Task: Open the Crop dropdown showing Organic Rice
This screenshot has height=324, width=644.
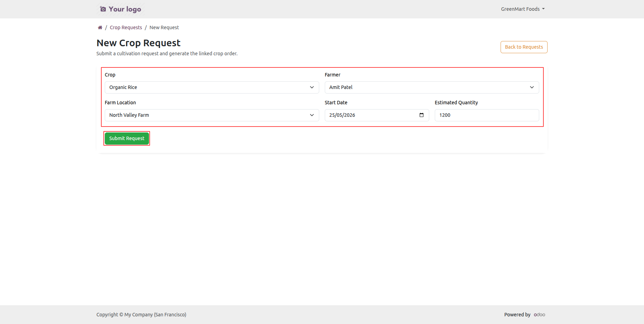Action: [x=212, y=87]
